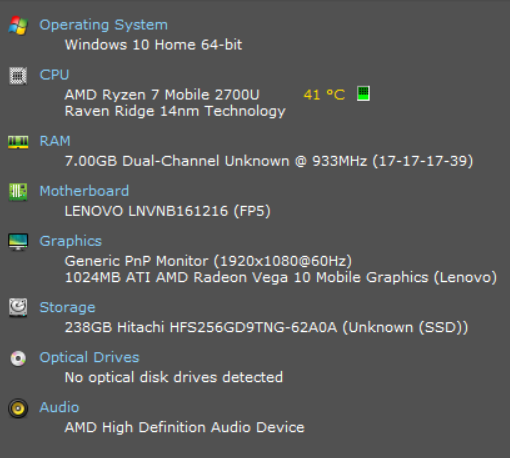Viewport: 510px width, 458px height.
Task: Click the Audio speaker icon
Action: tap(18, 408)
